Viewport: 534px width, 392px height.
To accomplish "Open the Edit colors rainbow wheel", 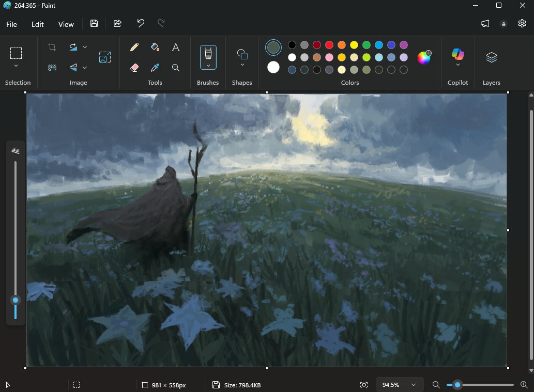I will tap(424, 57).
